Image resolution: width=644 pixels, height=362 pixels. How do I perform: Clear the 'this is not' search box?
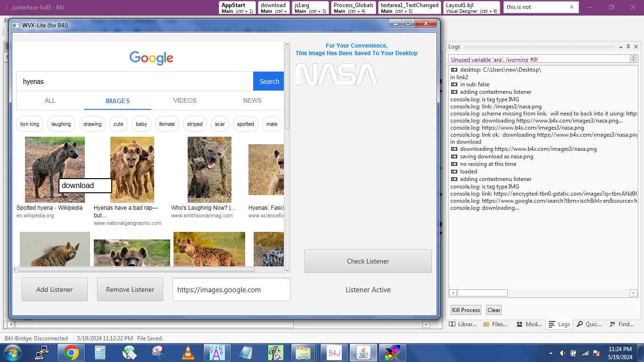571,7
